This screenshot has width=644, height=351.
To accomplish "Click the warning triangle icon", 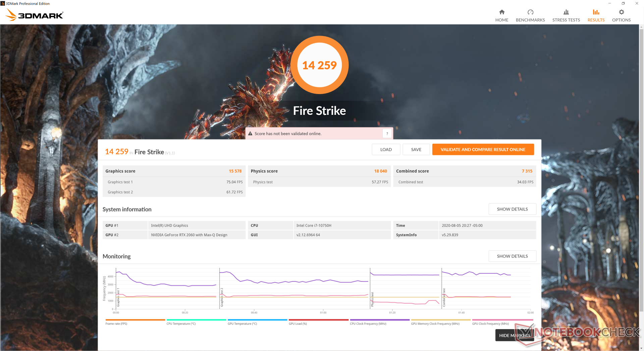I will coord(250,134).
